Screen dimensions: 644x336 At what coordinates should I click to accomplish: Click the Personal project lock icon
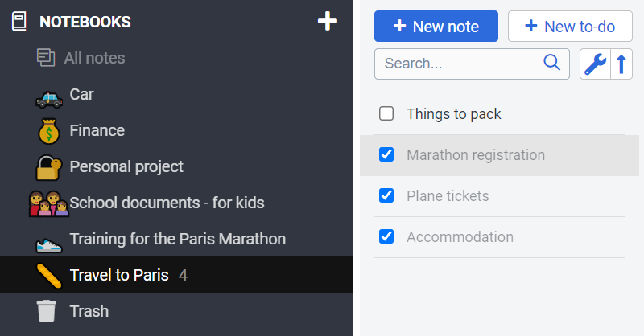click(48, 167)
